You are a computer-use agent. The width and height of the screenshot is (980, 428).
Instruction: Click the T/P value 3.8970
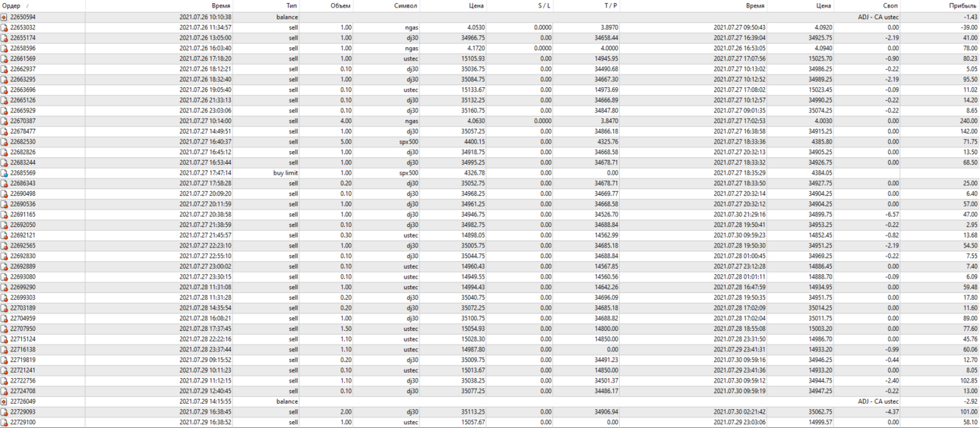609,27
